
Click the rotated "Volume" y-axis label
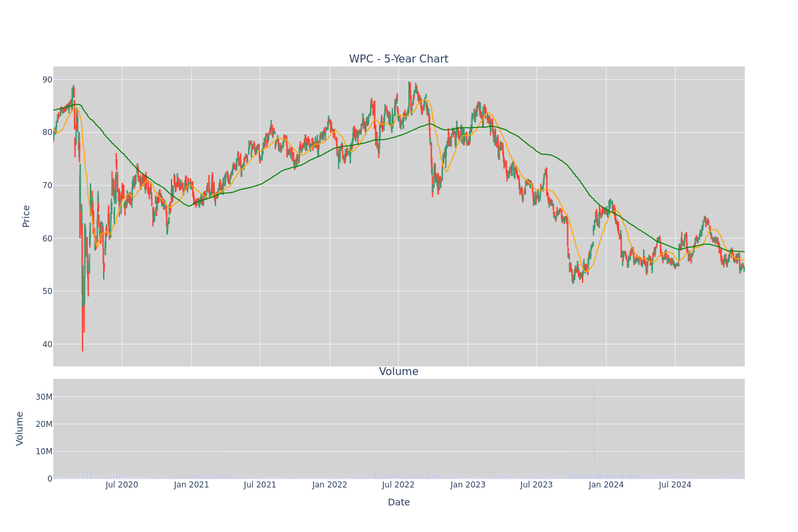coord(21,428)
